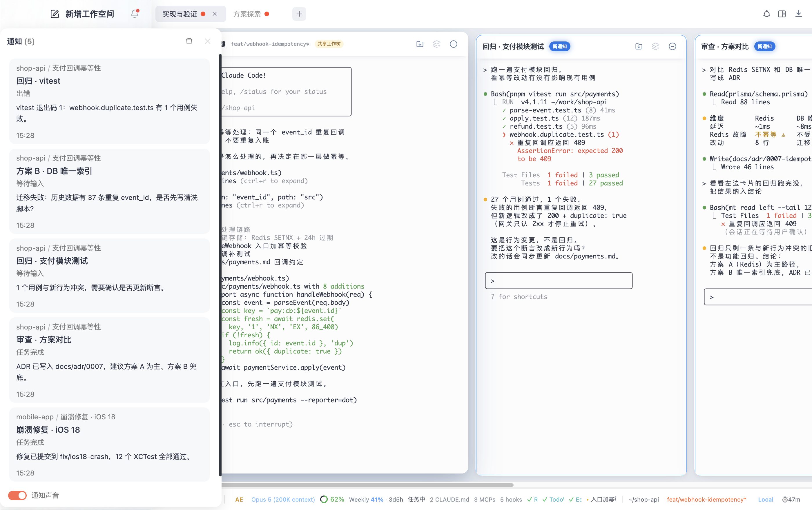Click 任务中 label in status bar
Screen dimensions: 812x510
click(416, 499)
